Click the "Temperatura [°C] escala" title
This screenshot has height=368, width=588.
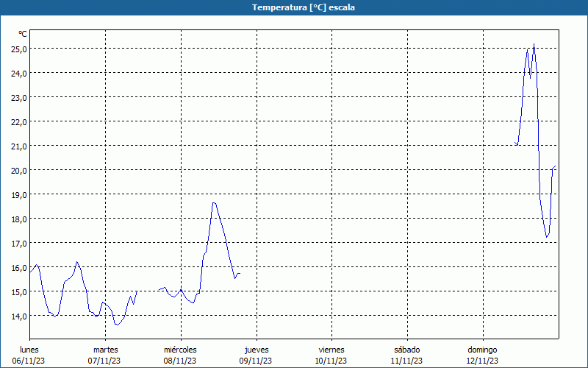tap(304, 7)
